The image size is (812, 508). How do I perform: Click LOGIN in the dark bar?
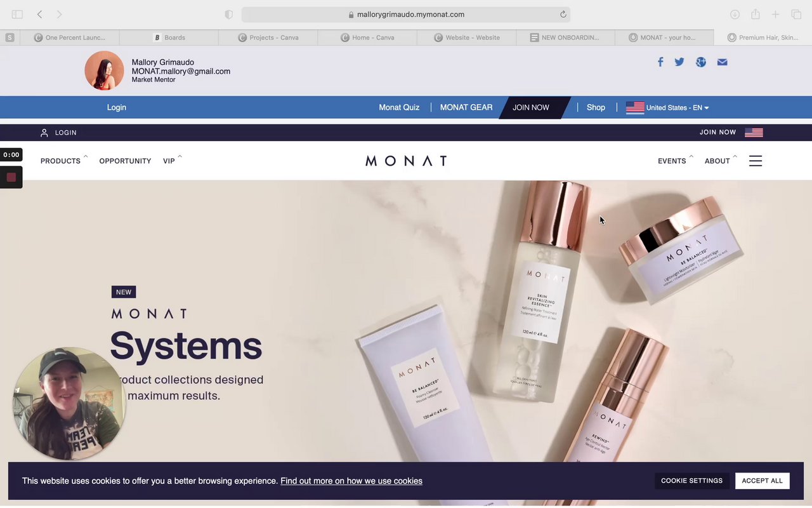pos(66,133)
